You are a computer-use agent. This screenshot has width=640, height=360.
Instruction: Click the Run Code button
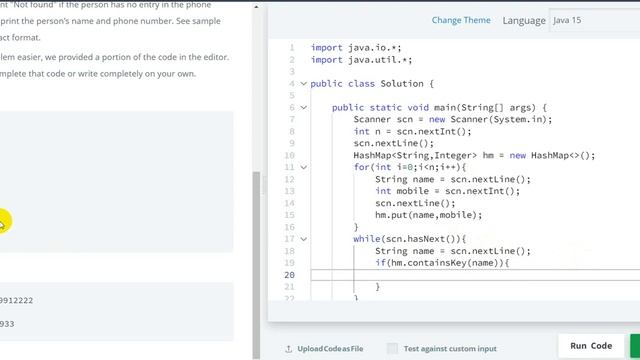click(591, 346)
